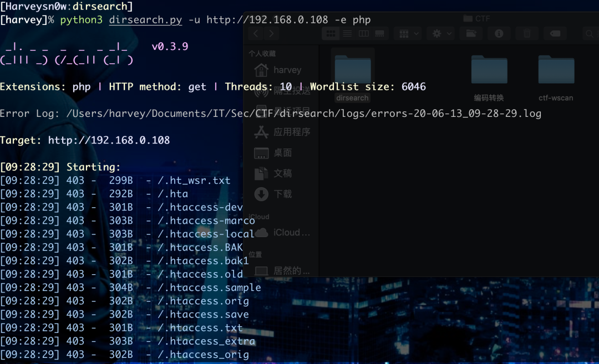Click the Tags icon in the Finder toolbar
Viewport: 599px width, 364px height.
[x=556, y=33]
